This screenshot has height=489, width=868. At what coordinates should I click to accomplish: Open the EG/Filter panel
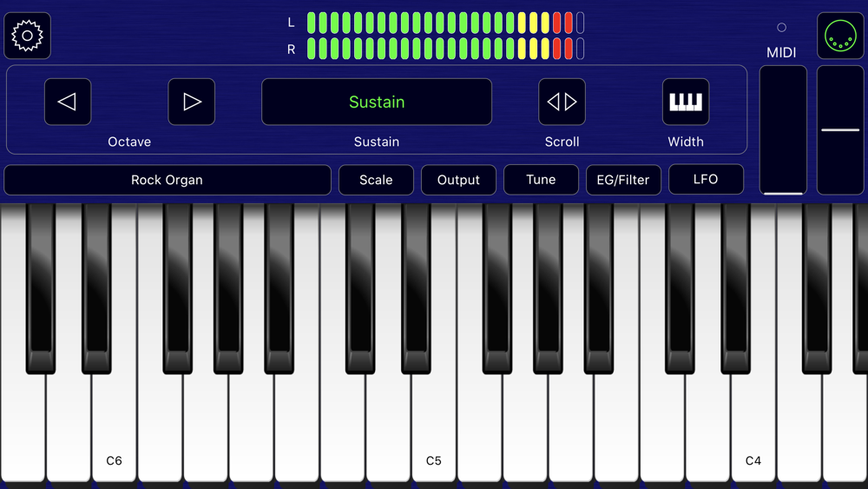(623, 180)
